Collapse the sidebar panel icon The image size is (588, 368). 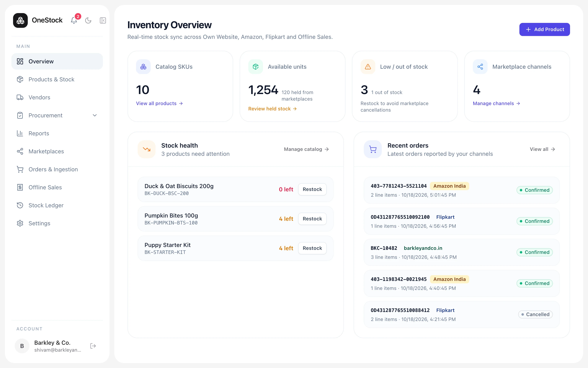coord(103,20)
